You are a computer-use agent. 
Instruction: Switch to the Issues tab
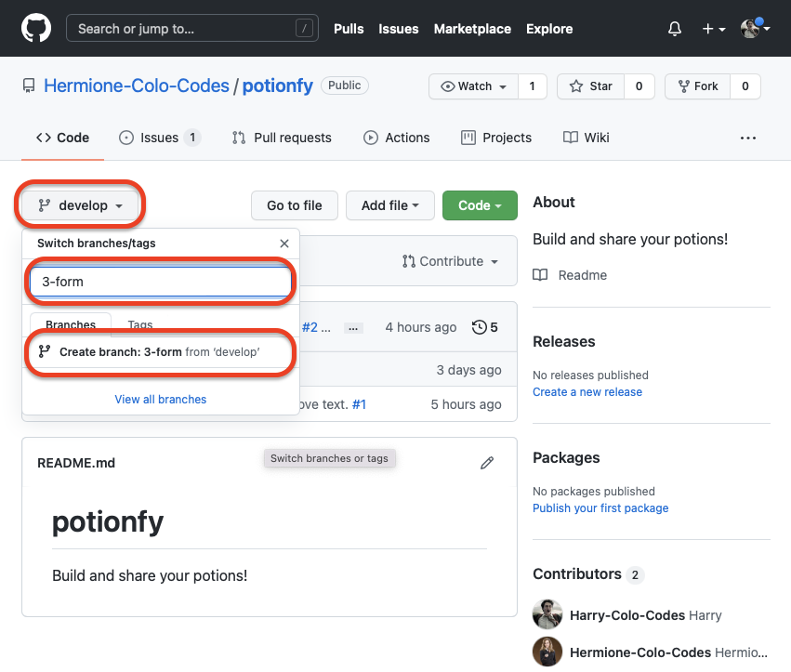[159, 138]
